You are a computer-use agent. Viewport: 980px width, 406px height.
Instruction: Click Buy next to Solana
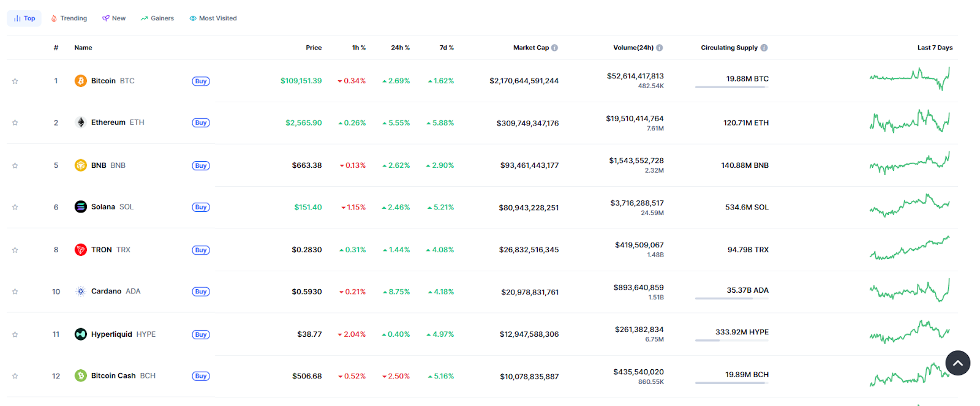tap(201, 208)
